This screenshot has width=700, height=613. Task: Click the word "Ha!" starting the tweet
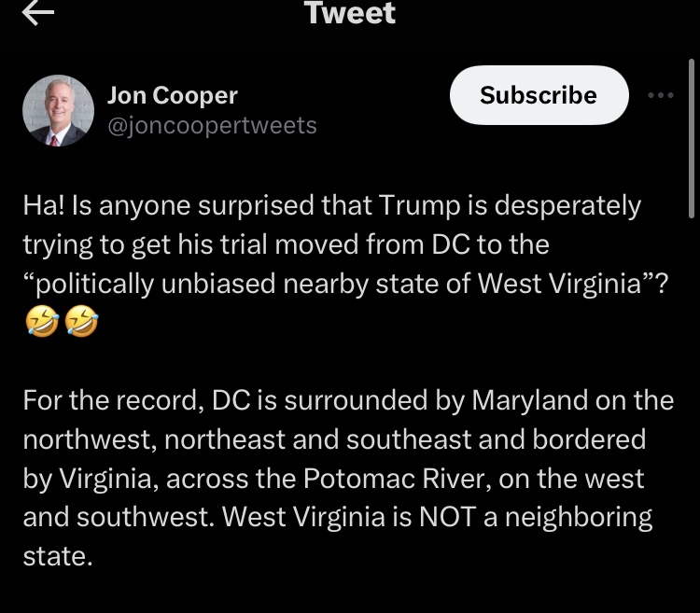44,205
